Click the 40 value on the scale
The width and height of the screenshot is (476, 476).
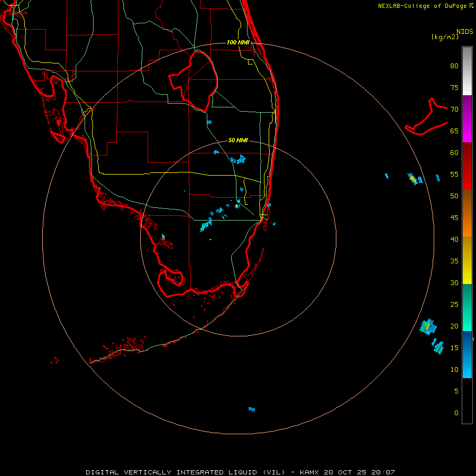454,240
